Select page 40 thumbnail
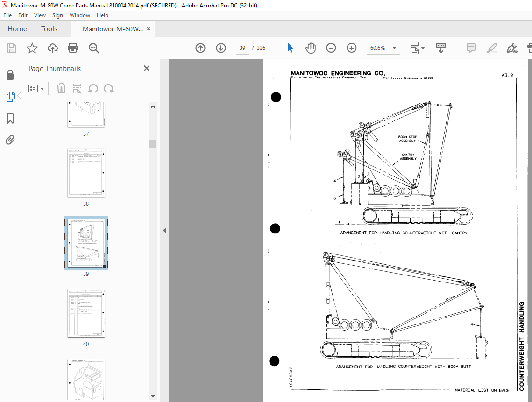 pos(86,313)
